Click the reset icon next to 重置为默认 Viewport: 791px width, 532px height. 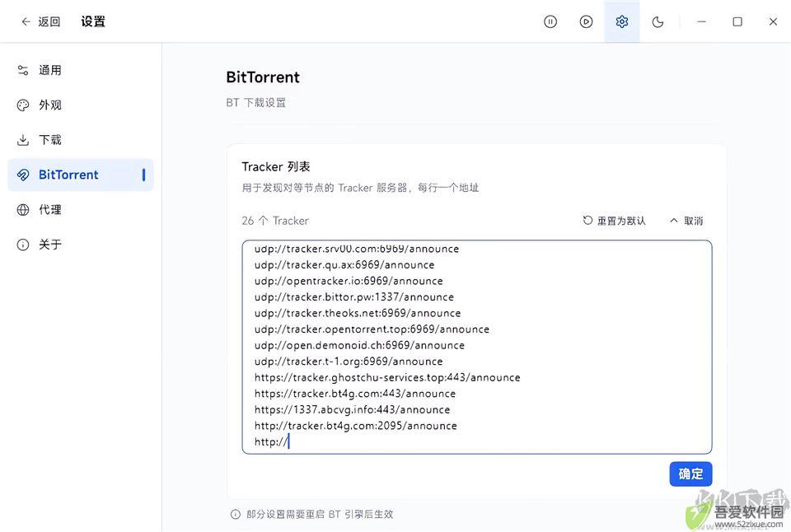point(587,221)
